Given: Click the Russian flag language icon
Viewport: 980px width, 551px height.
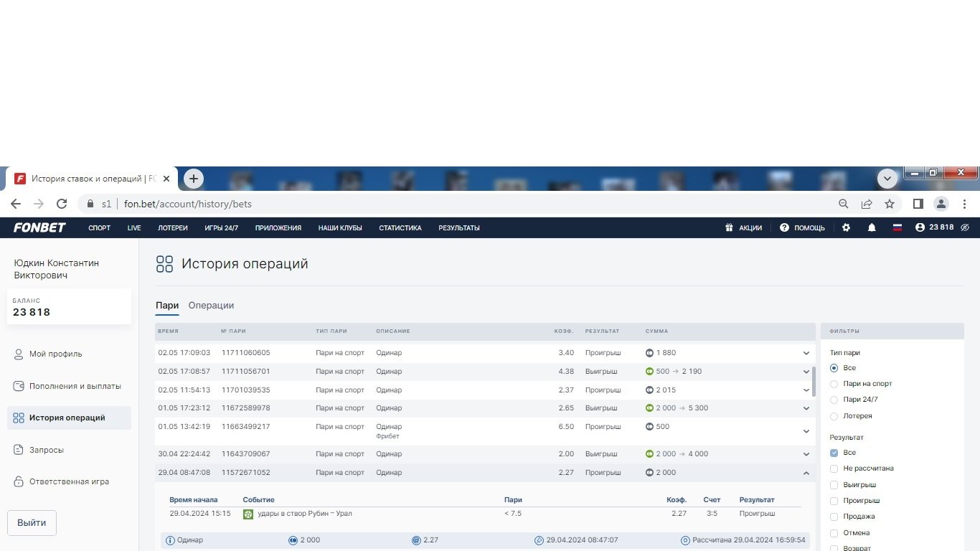Looking at the screenshot, I should (897, 227).
